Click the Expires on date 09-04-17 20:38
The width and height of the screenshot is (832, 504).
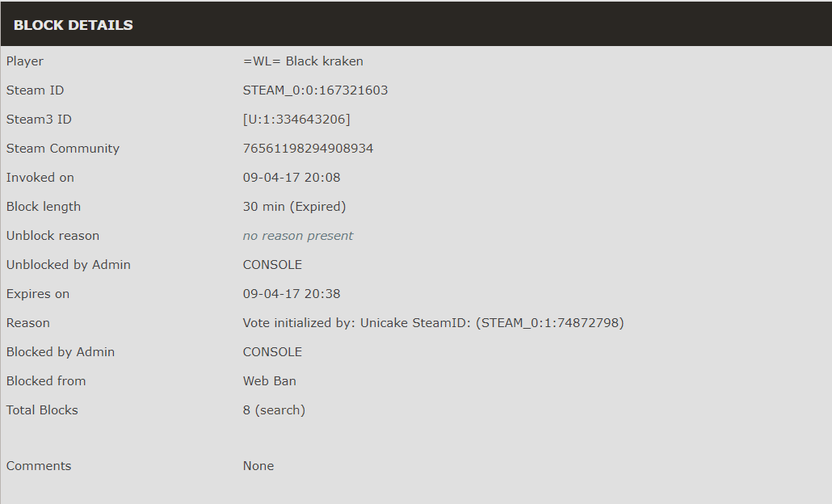coord(292,294)
